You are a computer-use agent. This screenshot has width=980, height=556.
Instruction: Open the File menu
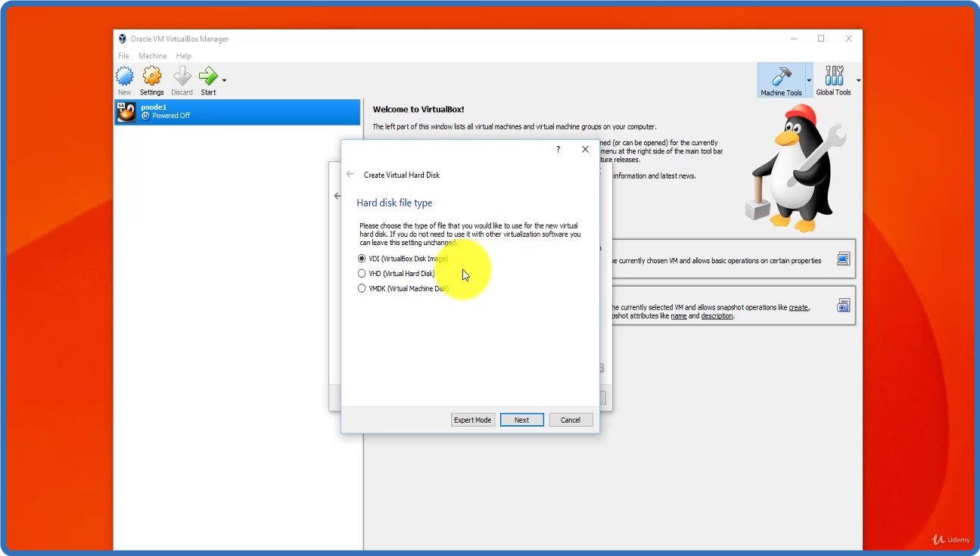tap(123, 56)
